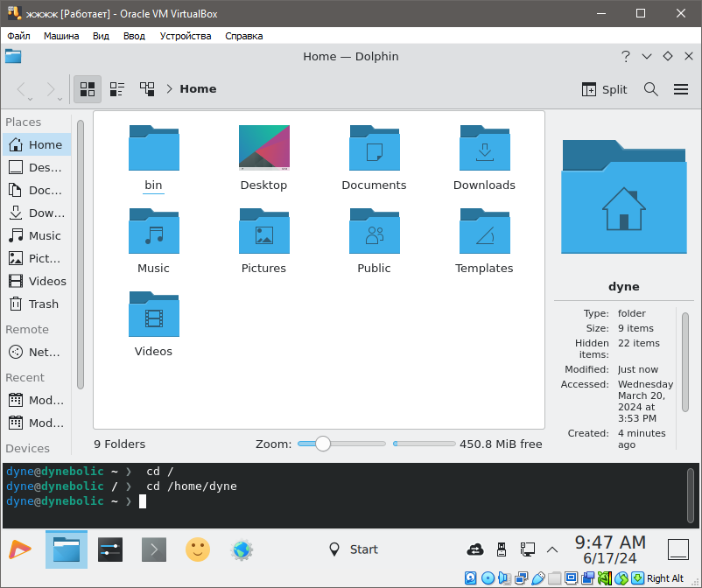Click the Start location button
Viewport: 702px width, 588px height.
pyautogui.click(x=354, y=549)
